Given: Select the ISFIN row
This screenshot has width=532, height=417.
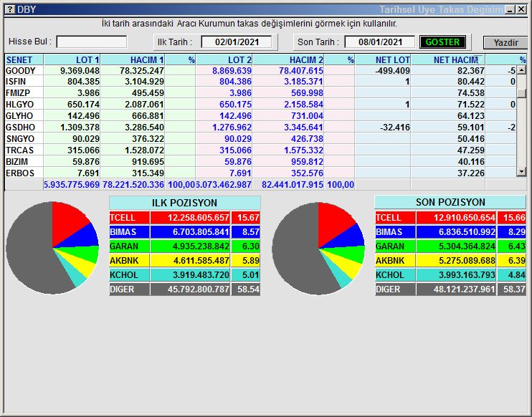Looking at the screenshot, I should point(260,82).
